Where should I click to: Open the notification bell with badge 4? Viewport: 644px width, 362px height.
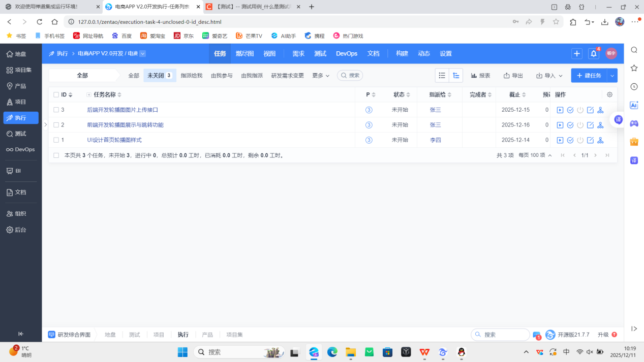pos(593,53)
